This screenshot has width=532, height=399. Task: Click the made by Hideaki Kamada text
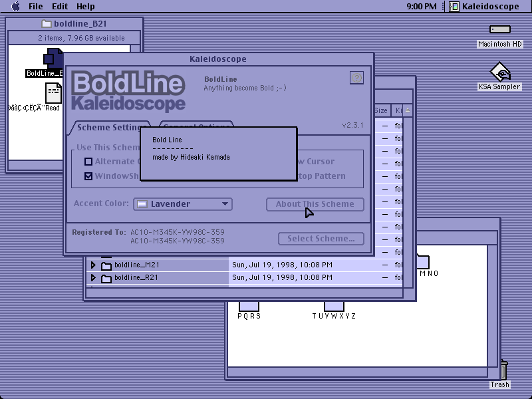(191, 157)
